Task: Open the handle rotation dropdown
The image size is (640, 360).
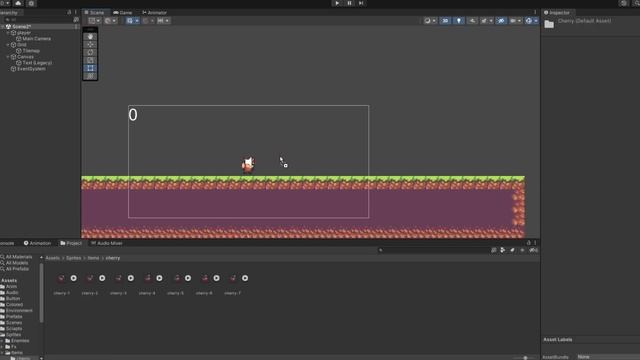Action: pyautogui.click(x=110, y=21)
